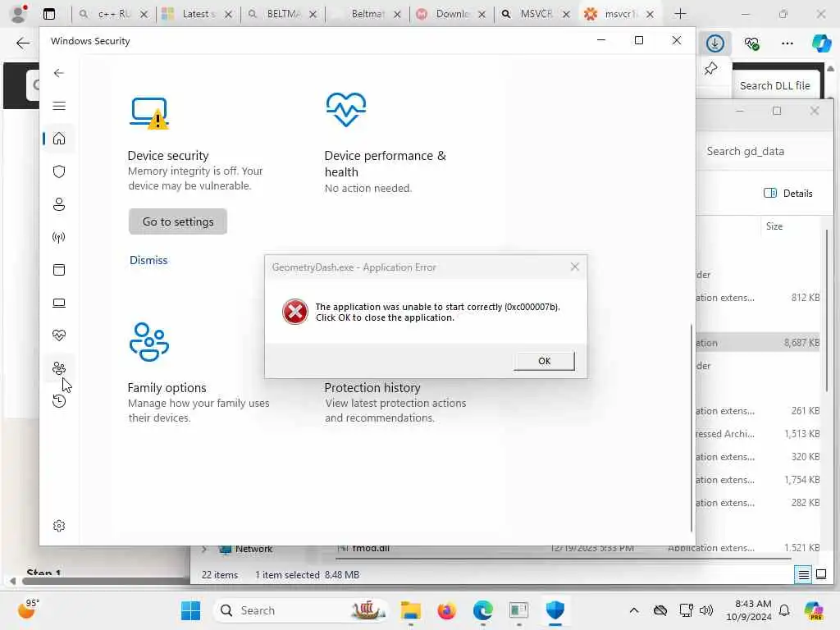
Task: Open Device security tile icon
Action: pyautogui.click(x=149, y=112)
